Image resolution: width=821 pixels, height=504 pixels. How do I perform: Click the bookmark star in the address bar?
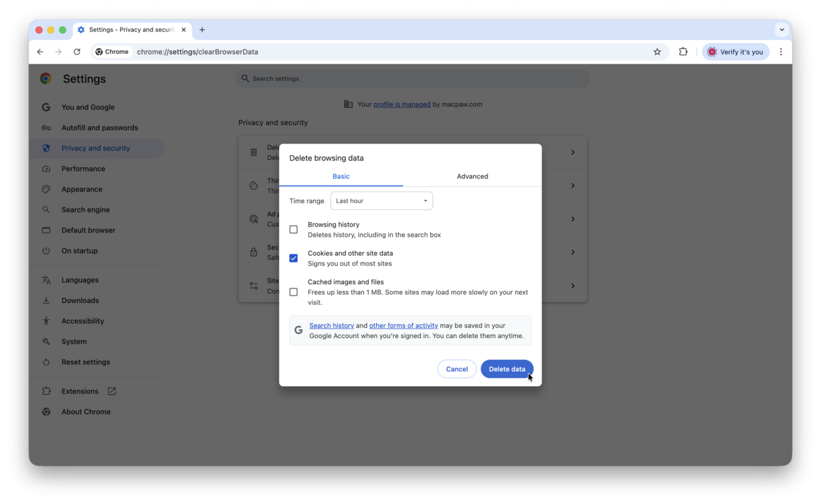(x=657, y=51)
